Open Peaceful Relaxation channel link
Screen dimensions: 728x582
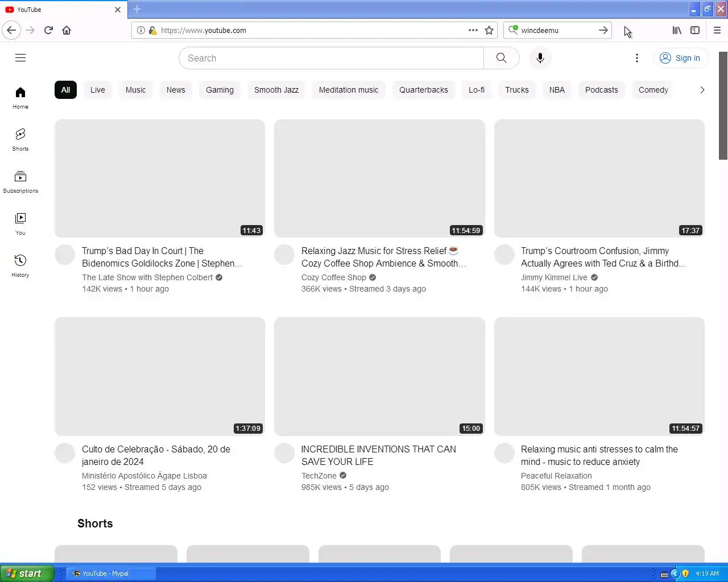556,476
